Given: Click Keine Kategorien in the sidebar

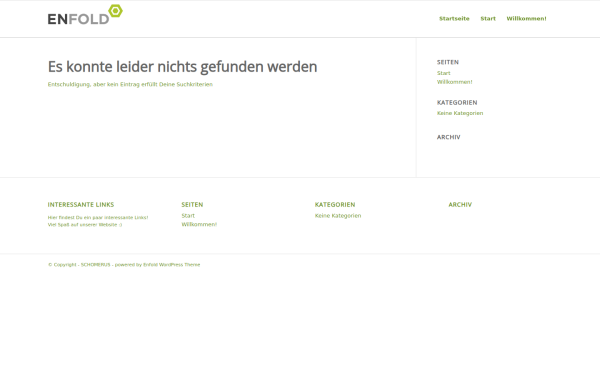Looking at the screenshot, I should click(460, 113).
